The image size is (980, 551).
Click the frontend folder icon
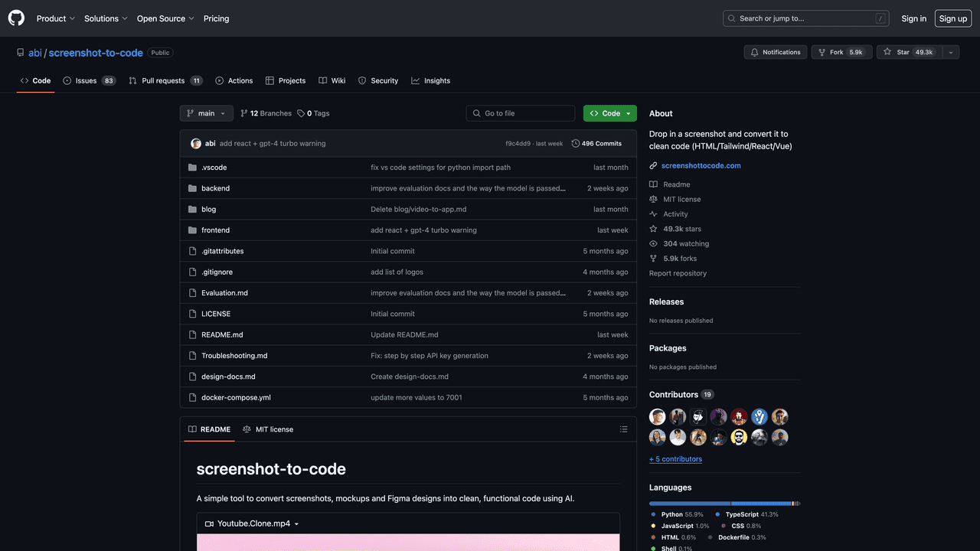click(193, 230)
